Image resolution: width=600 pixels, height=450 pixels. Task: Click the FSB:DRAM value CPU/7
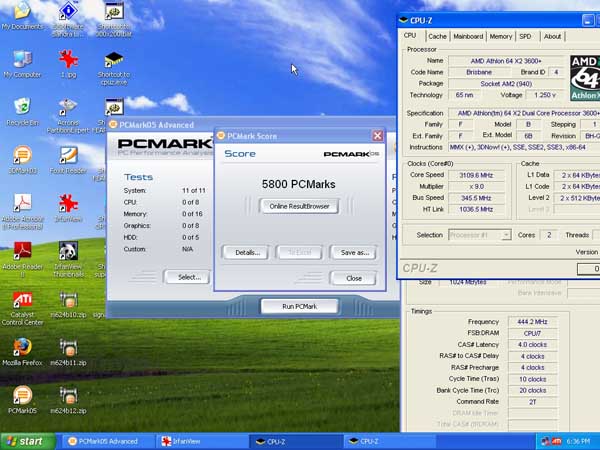[532, 333]
